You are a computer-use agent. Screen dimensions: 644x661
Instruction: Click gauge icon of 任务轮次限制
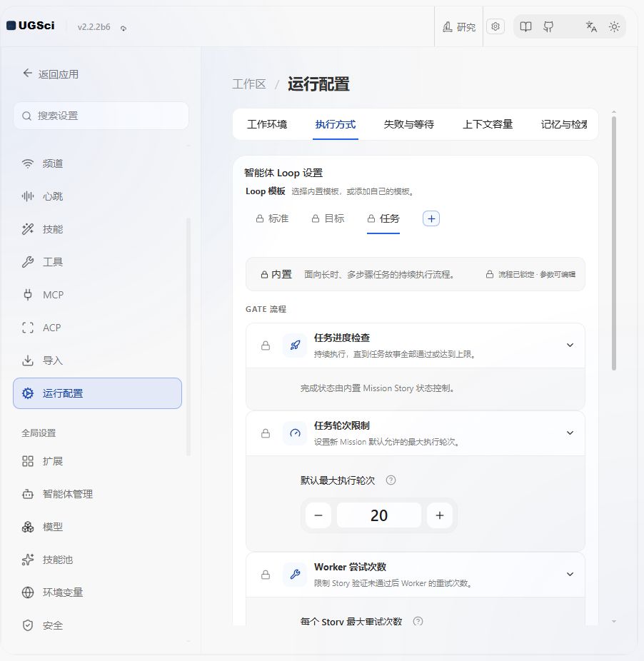[295, 433]
